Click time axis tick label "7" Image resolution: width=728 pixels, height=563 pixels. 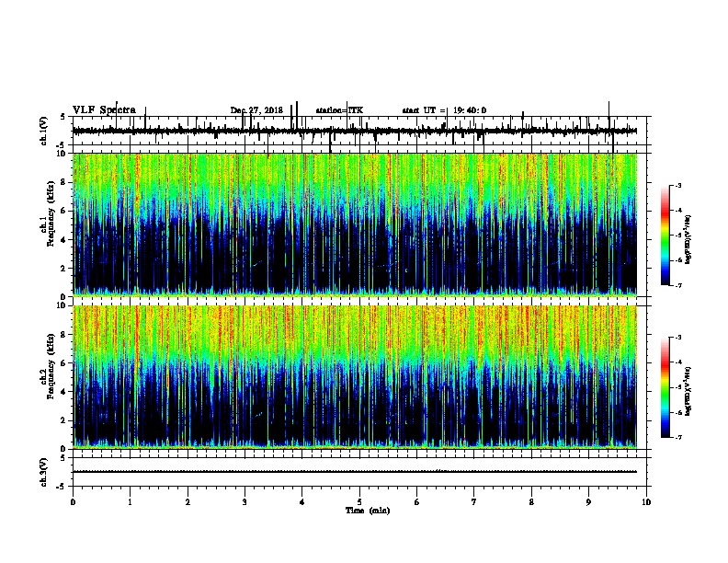[x=474, y=502]
